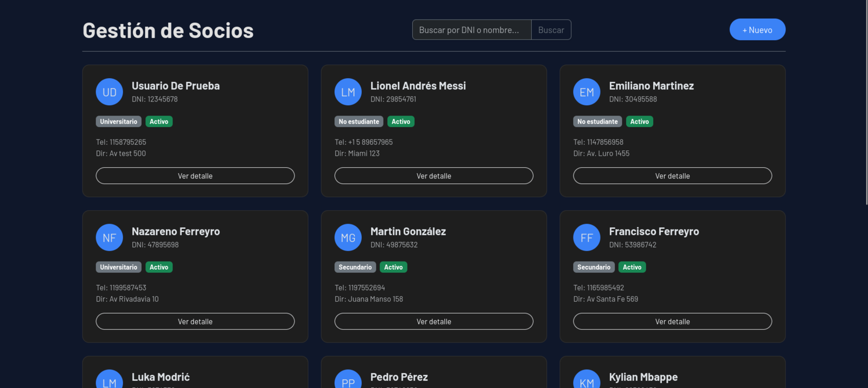Click Tel: 1165985492
868x388 pixels.
[599, 288]
